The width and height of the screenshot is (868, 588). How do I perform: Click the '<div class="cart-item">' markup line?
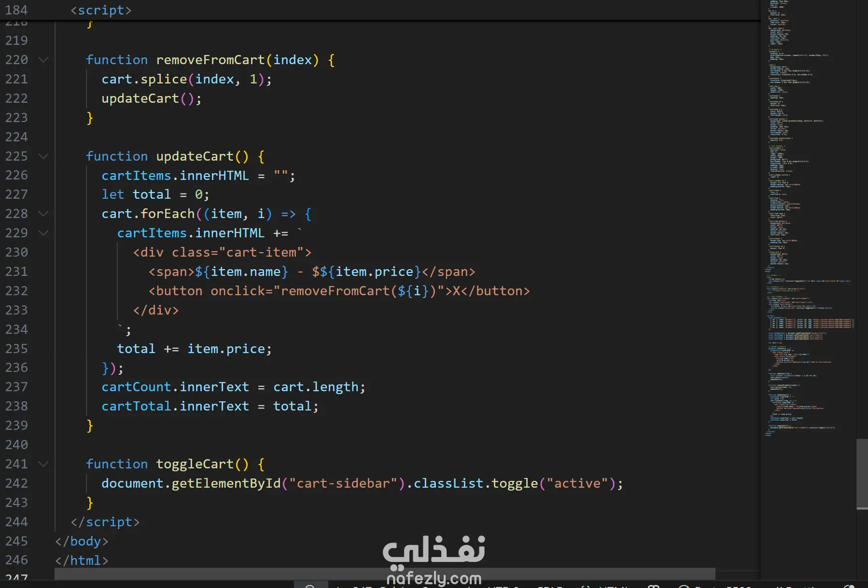click(x=223, y=252)
